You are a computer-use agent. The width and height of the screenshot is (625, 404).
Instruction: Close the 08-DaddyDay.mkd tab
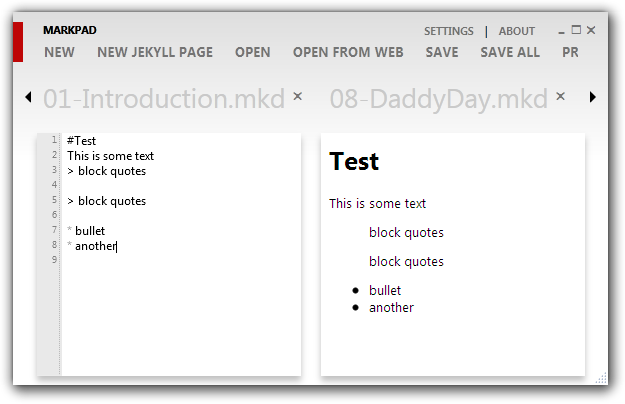560,97
